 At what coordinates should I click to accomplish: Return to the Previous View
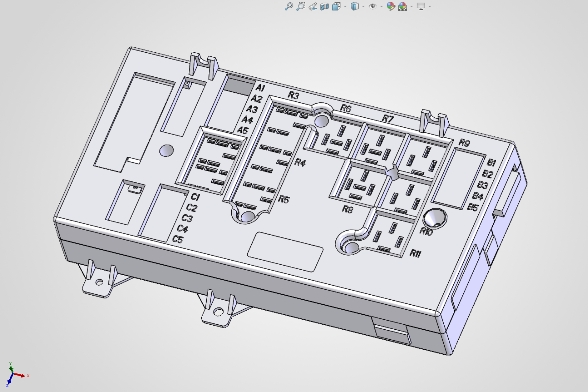[x=313, y=6]
